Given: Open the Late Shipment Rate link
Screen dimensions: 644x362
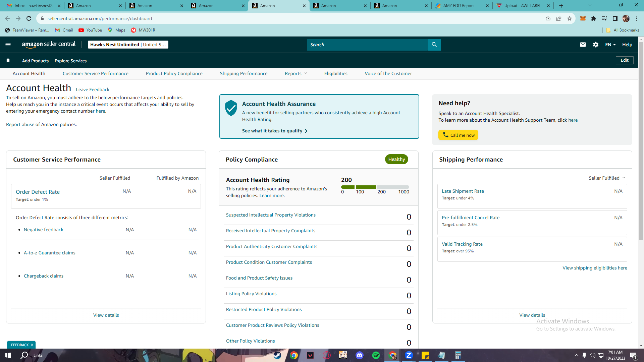Looking at the screenshot, I should [x=463, y=191].
